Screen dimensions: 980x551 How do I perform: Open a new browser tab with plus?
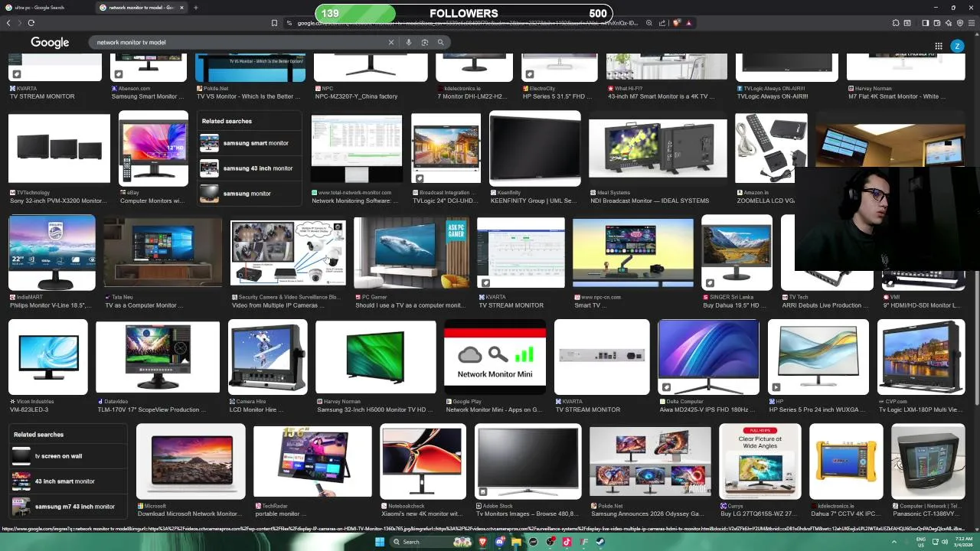[x=195, y=8]
